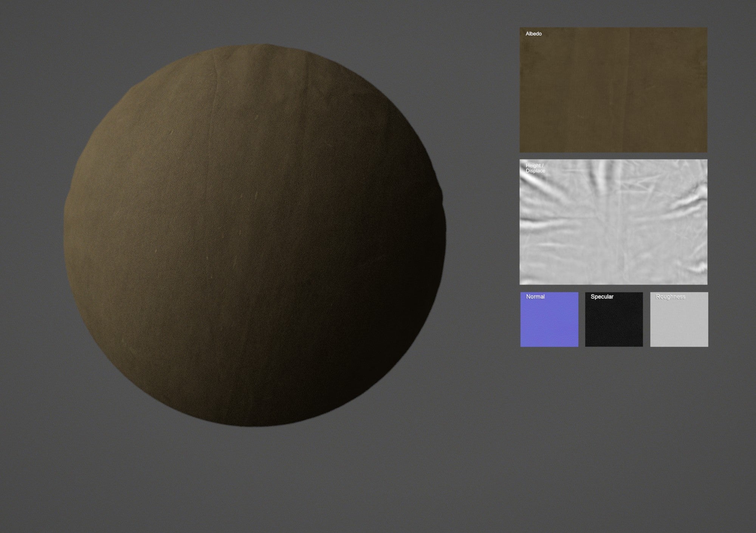Click the 'Specular' label text

602,297
